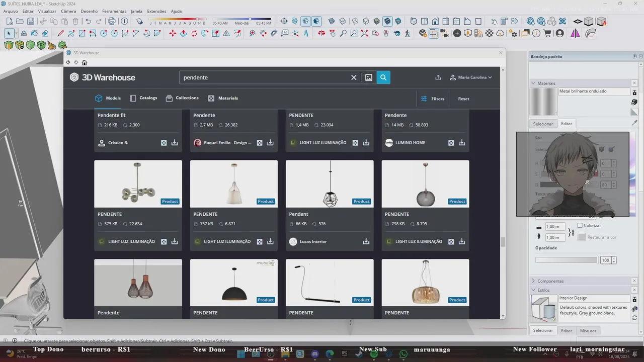The width and height of the screenshot is (644, 362).
Task: Click the Undo arrow icon
Action: pyautogui.click(x=88, y=21)
